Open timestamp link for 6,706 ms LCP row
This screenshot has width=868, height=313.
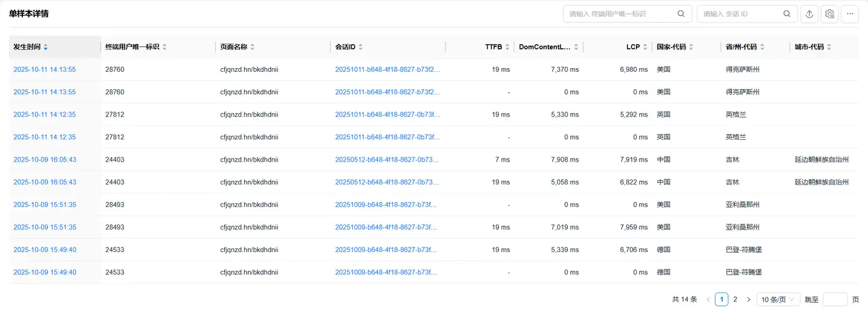click(x=45, y=250)
